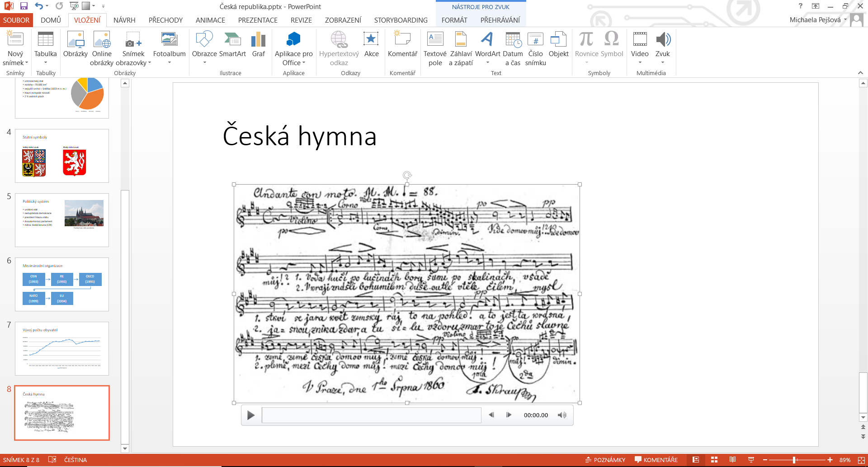Toggle the POZNÁMKY pane in status bar
Screen dimensions: 868x467
tap(605, 460)
